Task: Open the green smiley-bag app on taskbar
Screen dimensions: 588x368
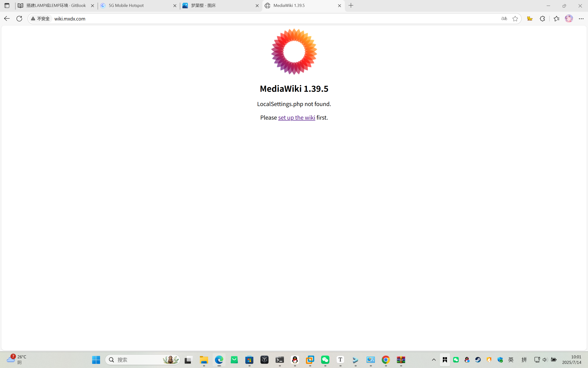Action: pos(234,360)
